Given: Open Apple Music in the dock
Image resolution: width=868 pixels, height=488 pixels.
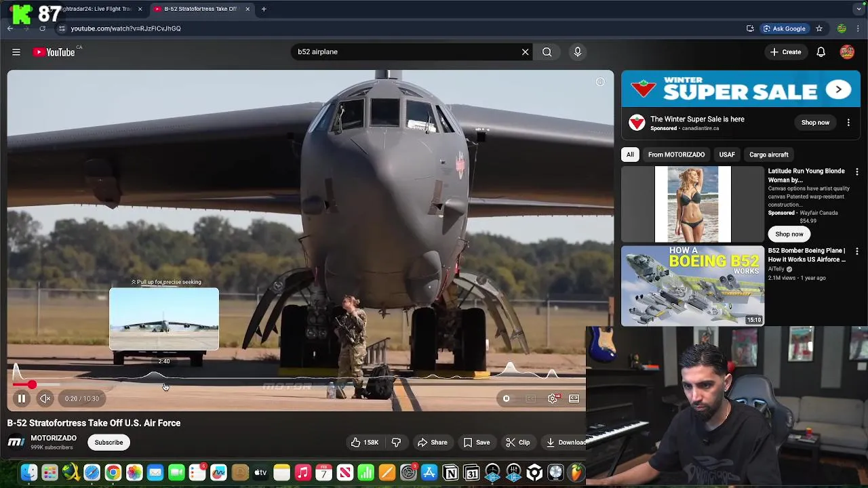Looking at the screenshot, I should 302,472.
